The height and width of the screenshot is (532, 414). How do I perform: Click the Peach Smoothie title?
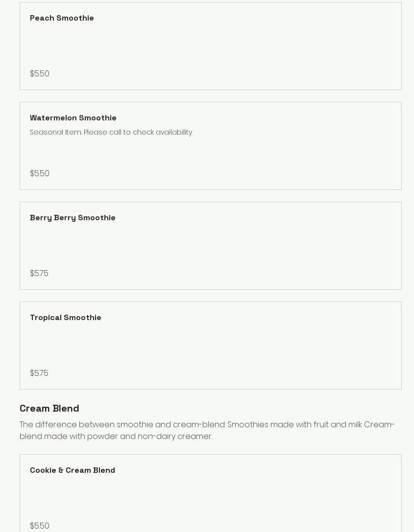(62, 18)
